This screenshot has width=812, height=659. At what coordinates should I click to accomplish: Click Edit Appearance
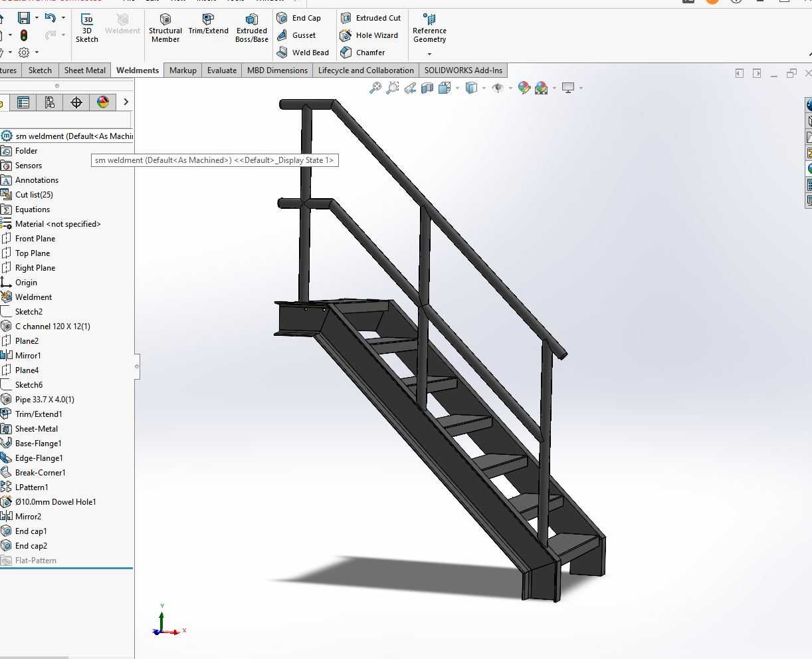[524, 88]
